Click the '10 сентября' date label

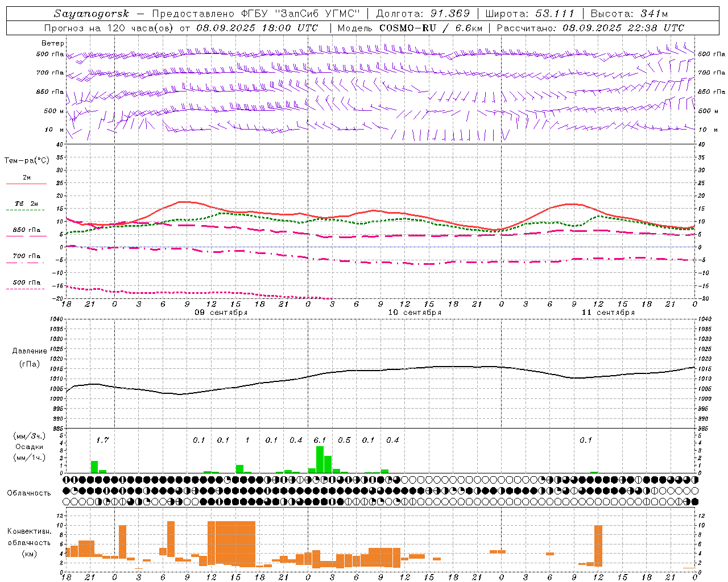(415, 313)
